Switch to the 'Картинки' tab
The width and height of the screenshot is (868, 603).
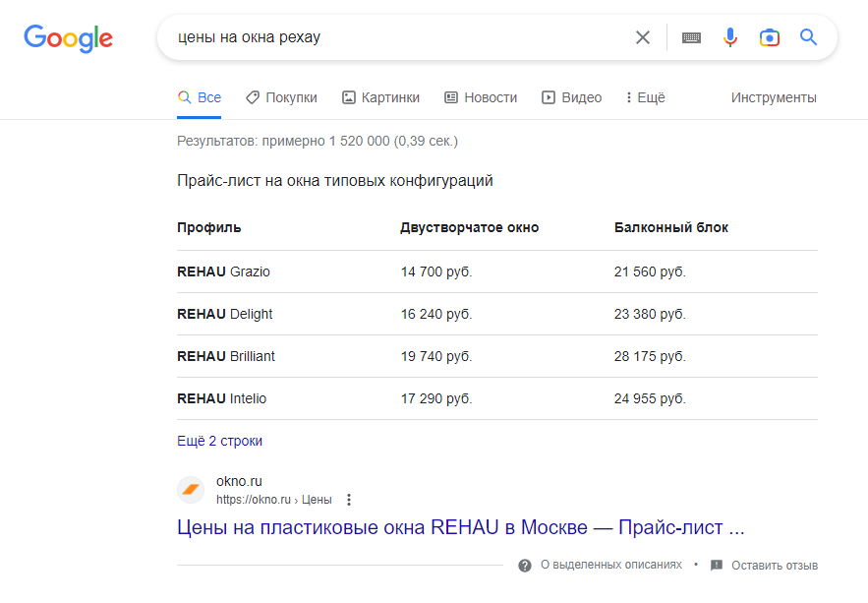[x=380, y=97]
